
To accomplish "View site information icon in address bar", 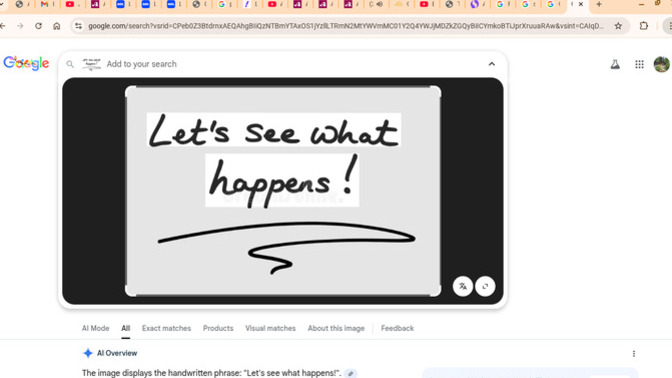I will tap(78, 26).
